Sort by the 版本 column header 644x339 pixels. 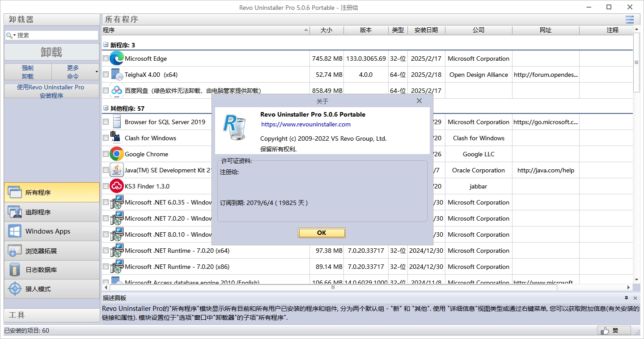366,30
